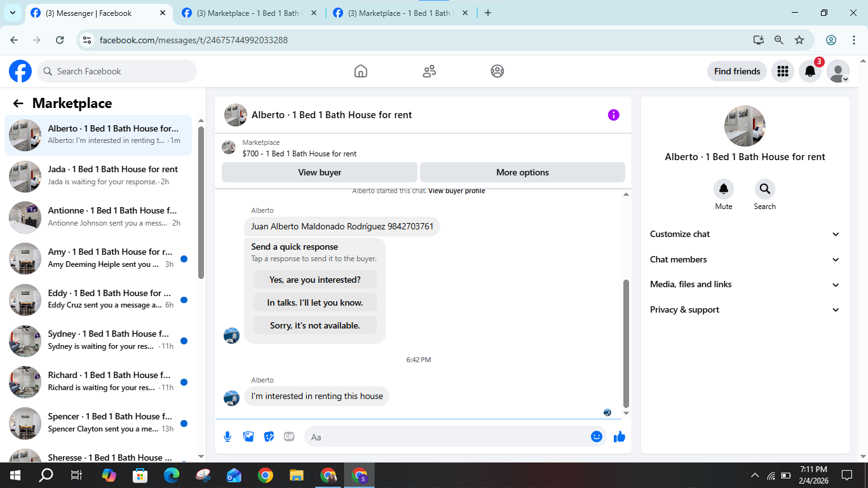Focus the Search Facebook field

click(x=117, y=71)
